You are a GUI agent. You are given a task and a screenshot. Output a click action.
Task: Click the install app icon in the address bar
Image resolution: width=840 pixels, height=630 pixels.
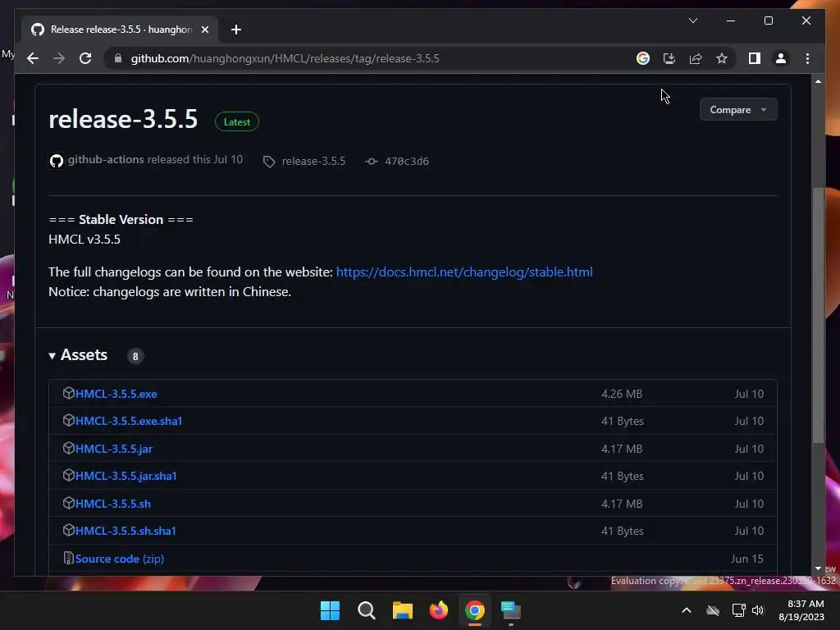pyautogui.click(x=669, y=58)
